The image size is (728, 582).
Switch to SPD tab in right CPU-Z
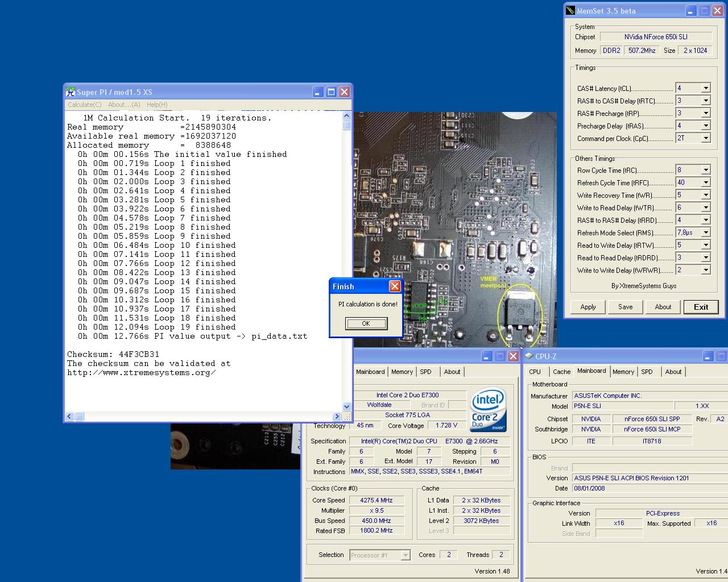647,372
